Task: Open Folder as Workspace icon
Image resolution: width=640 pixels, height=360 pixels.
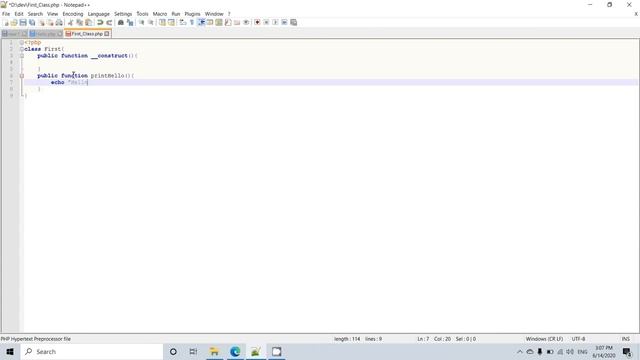Action: (x=237, y=22)
